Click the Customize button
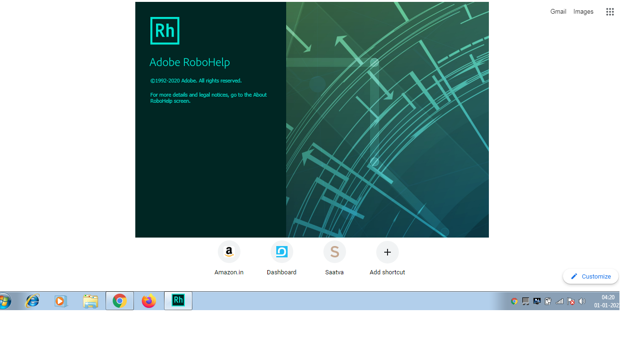644x362 pixels. pyautogui.click(x=590, y=276)
